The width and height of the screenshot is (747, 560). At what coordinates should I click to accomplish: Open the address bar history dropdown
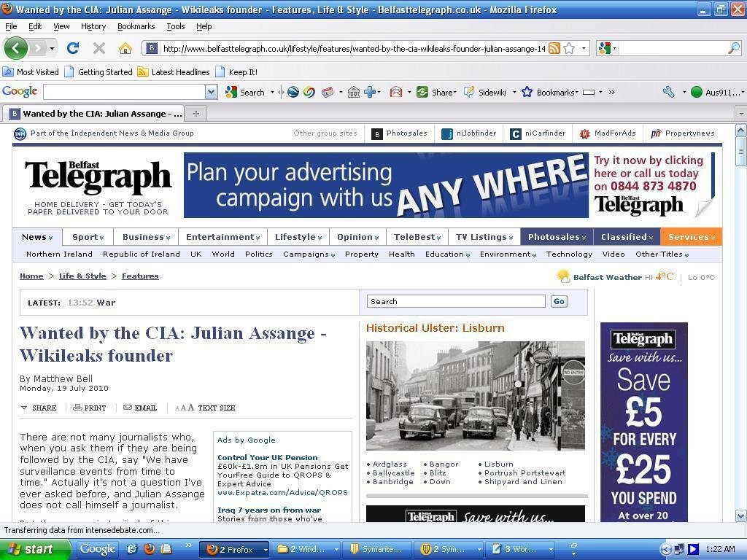tap(584, 48)
